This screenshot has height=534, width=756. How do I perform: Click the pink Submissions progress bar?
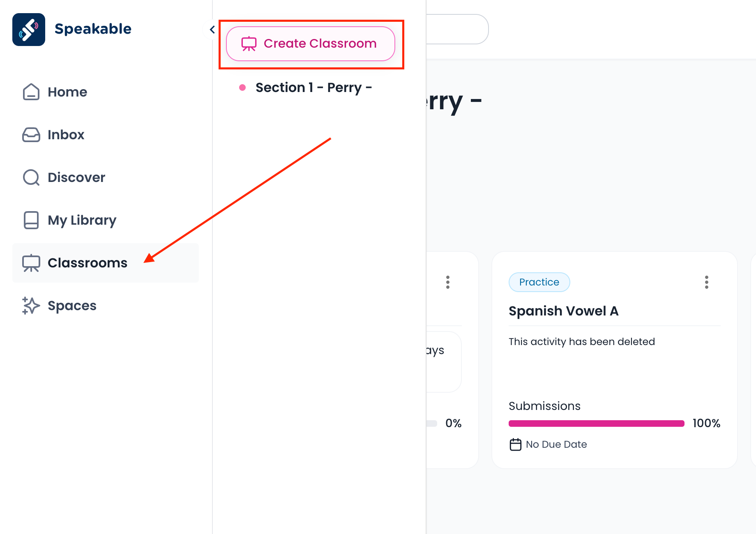(x=596, y=424)
